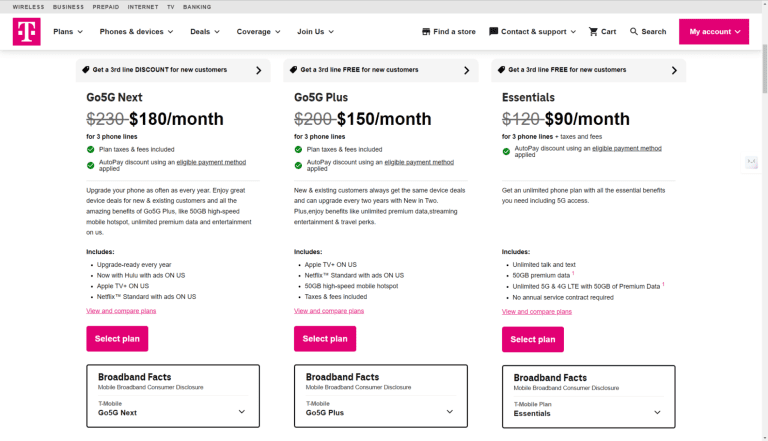
Task: Select plan for Go5G Next
Action: [x=117, y=339]
